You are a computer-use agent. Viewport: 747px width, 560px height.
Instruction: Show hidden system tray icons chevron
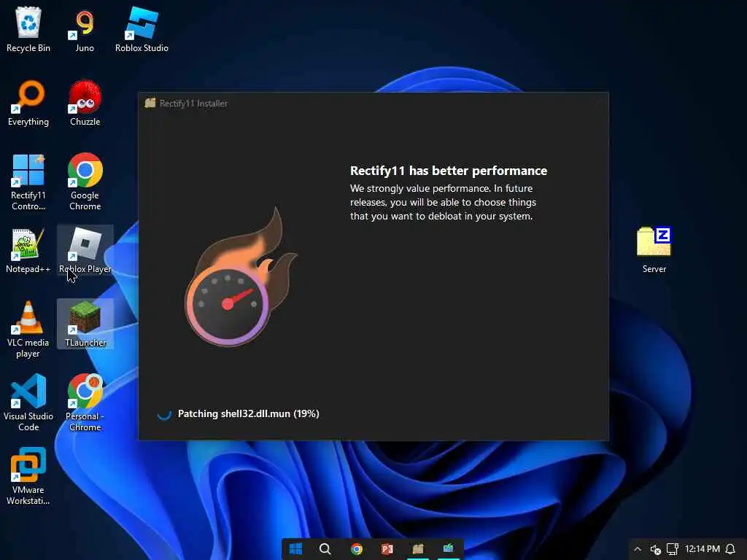pyautogui.click(x=638, y=549)
